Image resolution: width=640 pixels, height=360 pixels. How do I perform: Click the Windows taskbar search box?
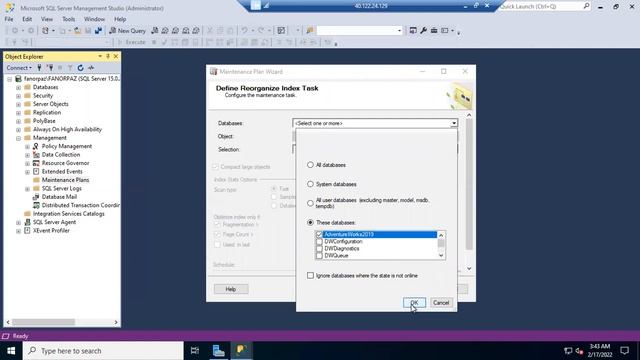pyautogui.click(x=103, y=351)
